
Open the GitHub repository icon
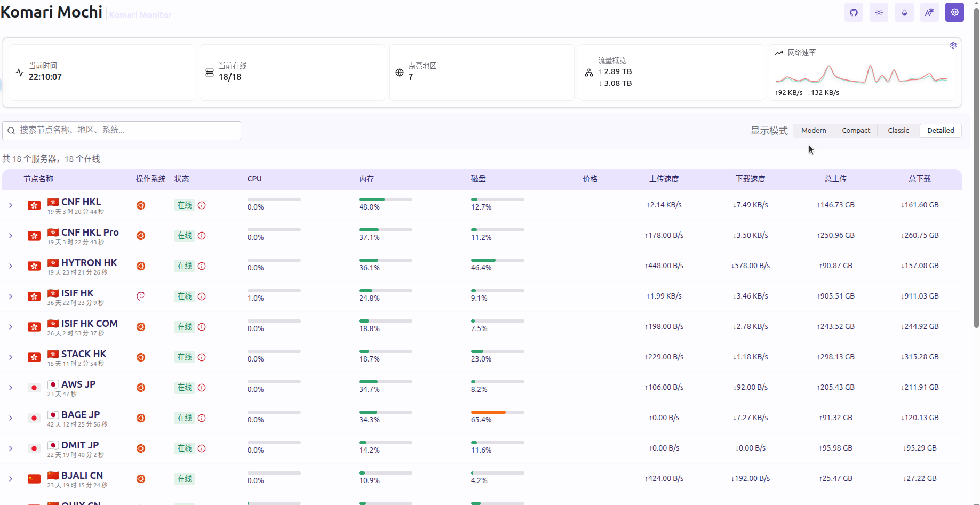854,13
